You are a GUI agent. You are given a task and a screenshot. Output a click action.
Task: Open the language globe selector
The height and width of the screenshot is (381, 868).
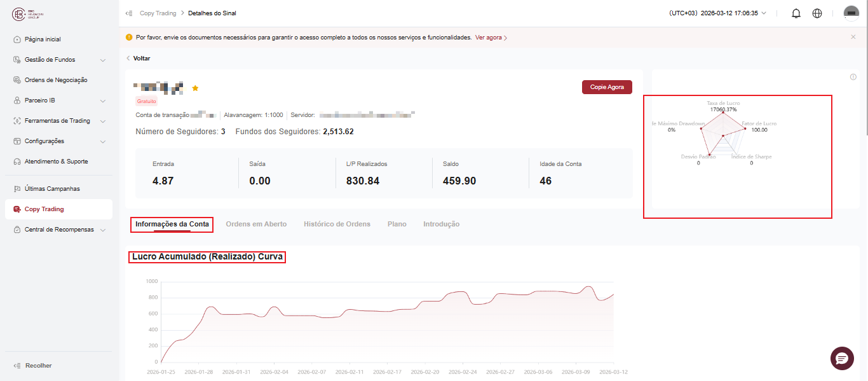tap(817, 13)
